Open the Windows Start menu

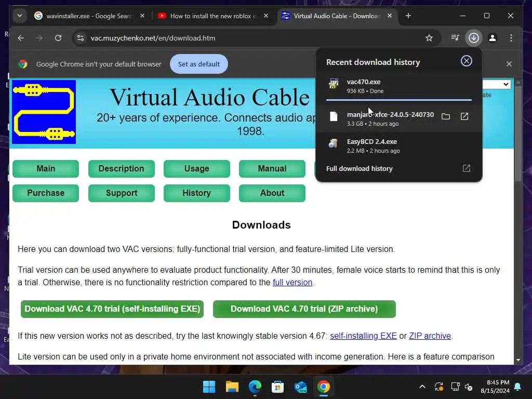pos(209,387)
